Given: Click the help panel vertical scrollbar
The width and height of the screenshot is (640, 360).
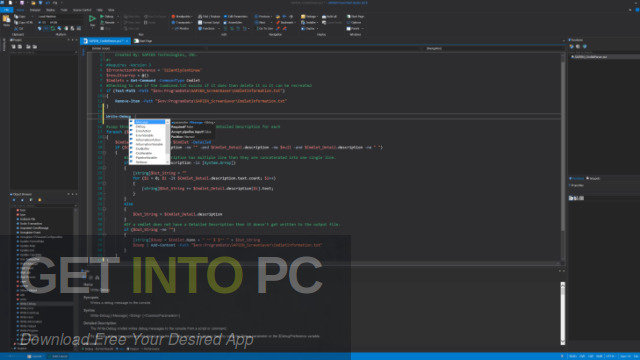Looking at the screenshot, I should coord(563,313).
